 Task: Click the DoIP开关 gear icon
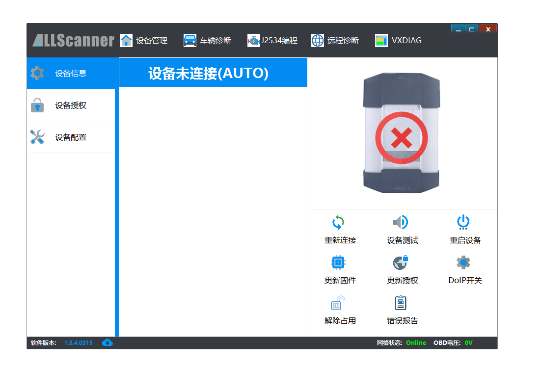463,262
